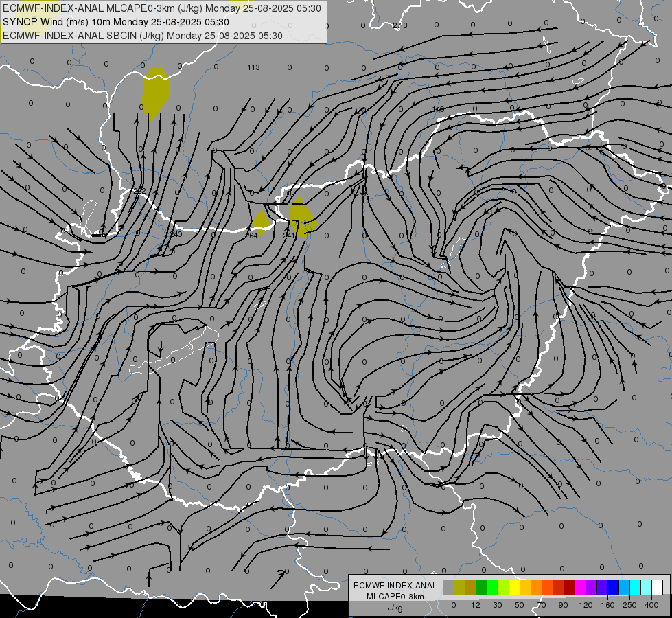This screenshot has height=618, width=672.
Task: Click the legend tick label 120
Action: pyautogui.click(x=586, y=605)
